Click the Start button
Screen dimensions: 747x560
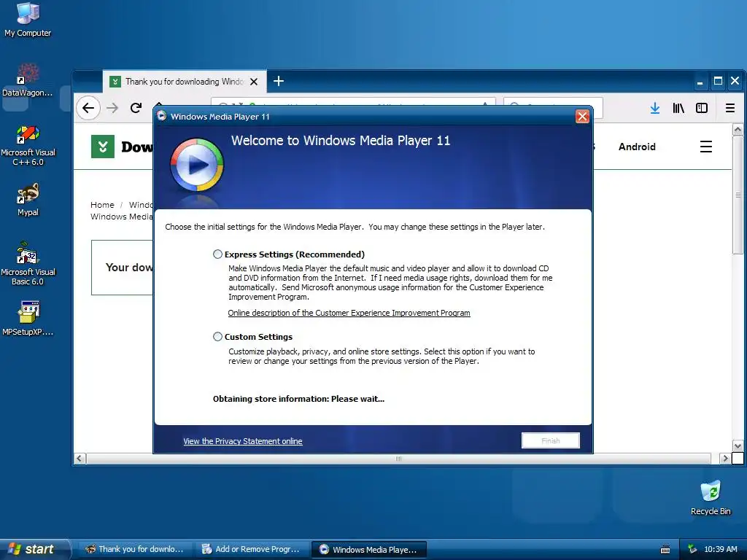click(34, 549)
